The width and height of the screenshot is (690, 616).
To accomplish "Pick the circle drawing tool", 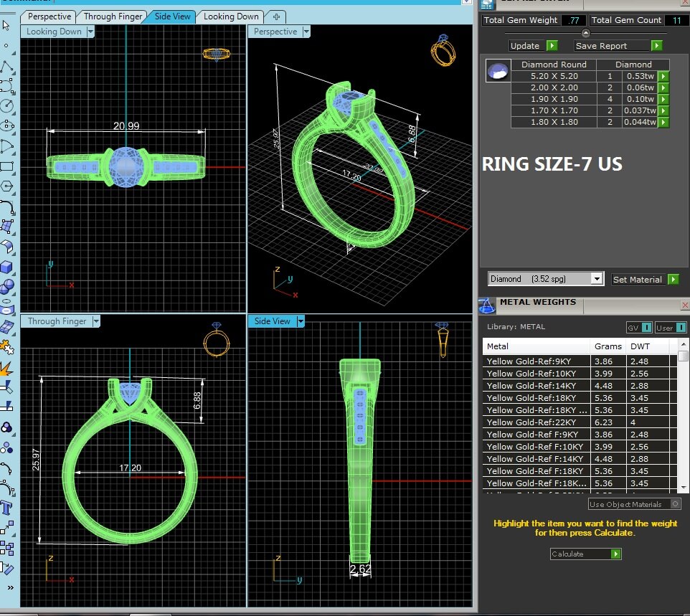I will [6, 105].
